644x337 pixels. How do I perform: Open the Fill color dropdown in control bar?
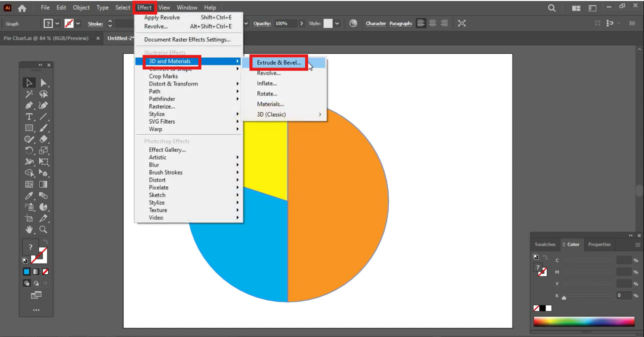[x=57, y=24]
